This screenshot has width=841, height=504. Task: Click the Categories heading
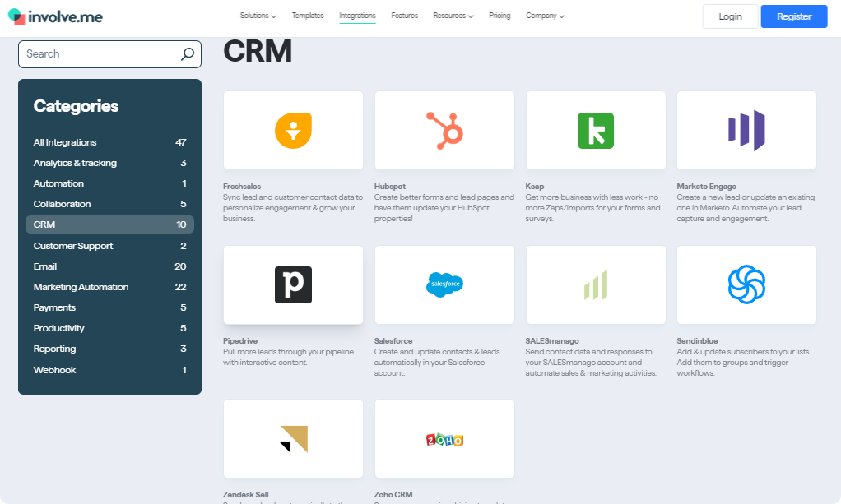click(x=77, y=106)
